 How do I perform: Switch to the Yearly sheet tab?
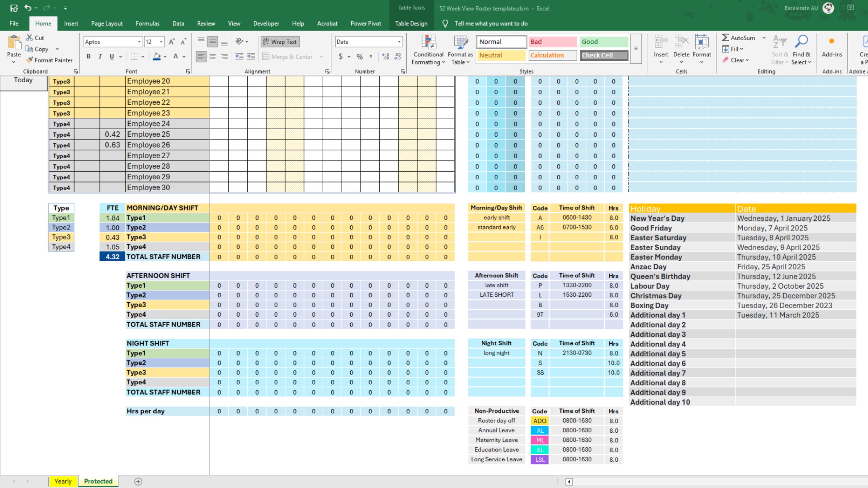click(63, 481)
